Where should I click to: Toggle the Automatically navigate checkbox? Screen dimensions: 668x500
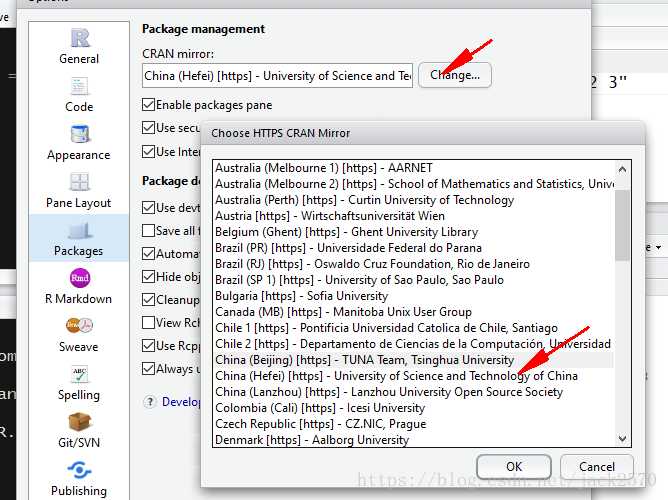pos(148,253)
